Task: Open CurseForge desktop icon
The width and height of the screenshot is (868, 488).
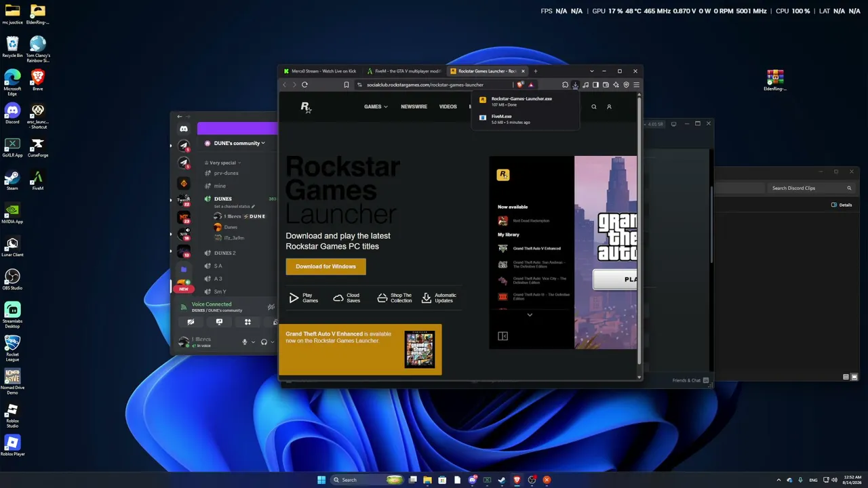Action: click(x=38, y=147)
